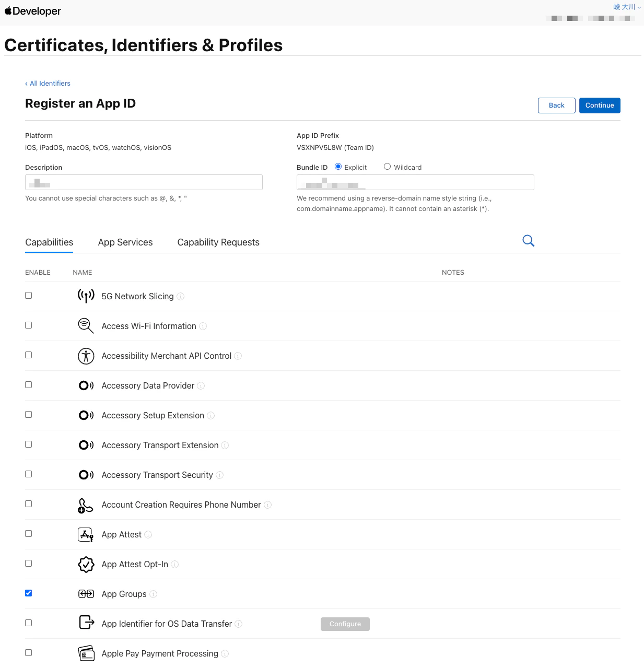Click the App Groups icon

tap(86, 594)
